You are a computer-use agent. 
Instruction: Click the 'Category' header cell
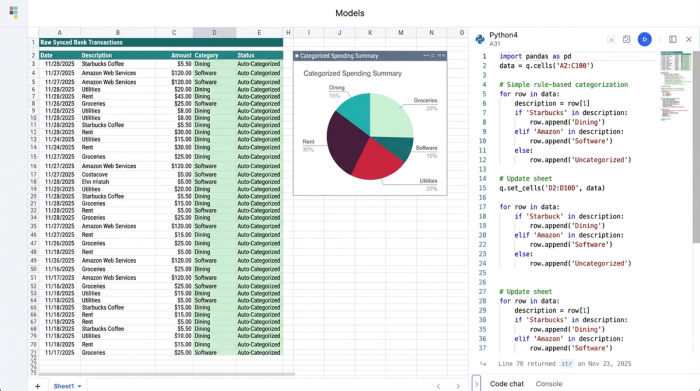coord(214,55)
